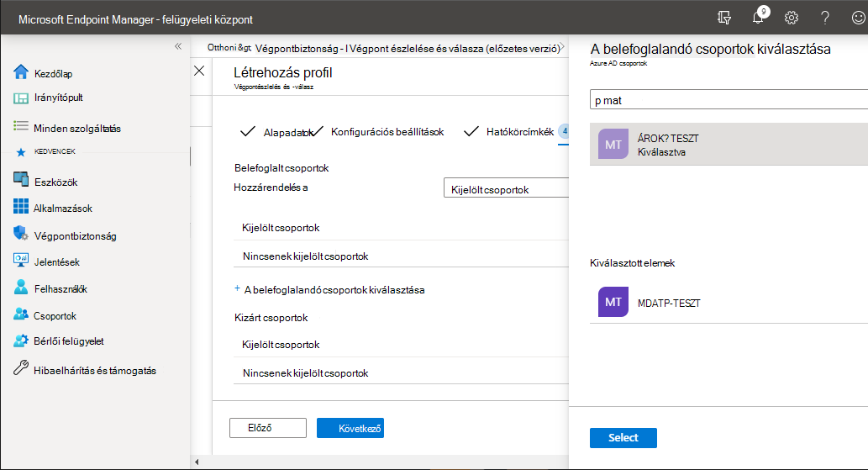868x470 pixels.
Task: Select step 4 circle indicator
Action: point(564,132)
